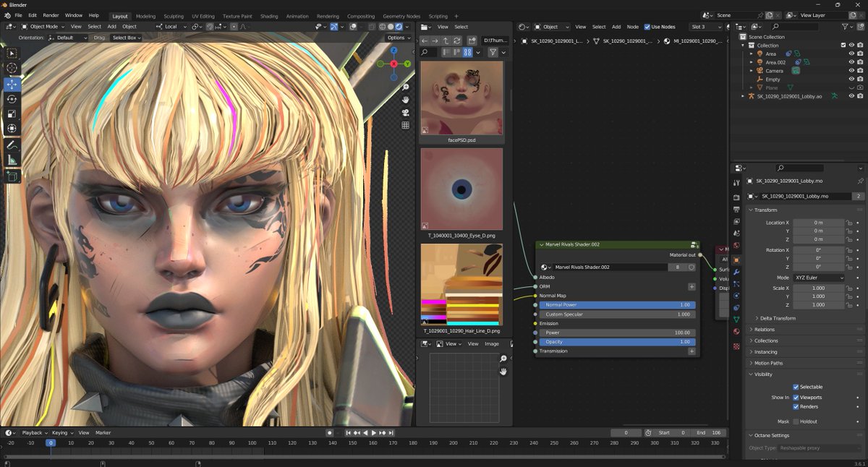
Task: Open the Object Mode dropdown
Action: [x=43, y=27]
